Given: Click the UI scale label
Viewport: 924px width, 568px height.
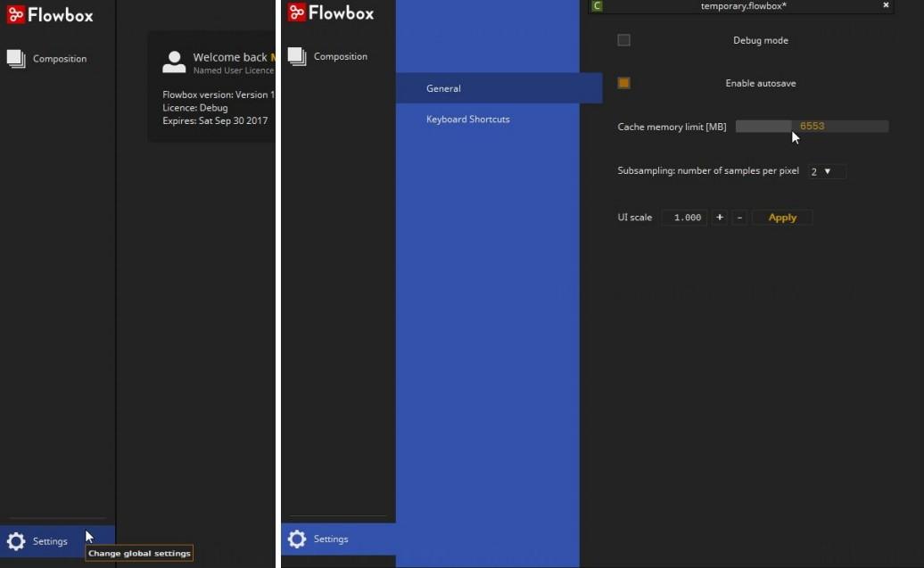Looking at the screenshot, I should point(635,217).
